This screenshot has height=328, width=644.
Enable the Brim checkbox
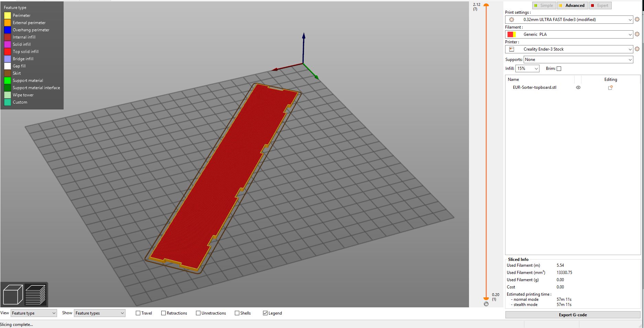[559, 68]
